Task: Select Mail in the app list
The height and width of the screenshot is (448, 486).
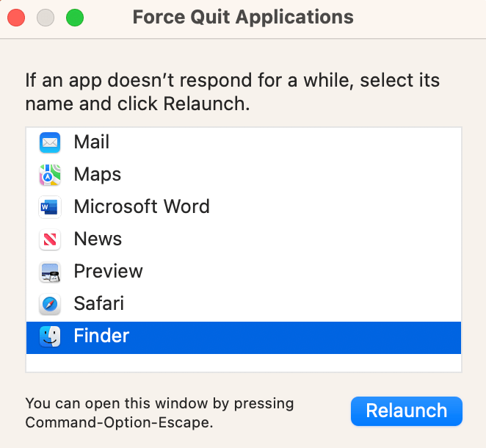Action: (244, 142)
